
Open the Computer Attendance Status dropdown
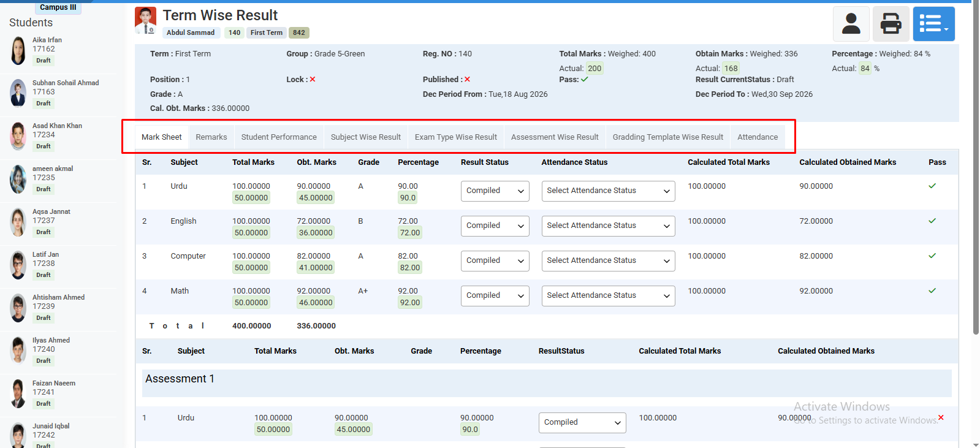click(608, 260)
